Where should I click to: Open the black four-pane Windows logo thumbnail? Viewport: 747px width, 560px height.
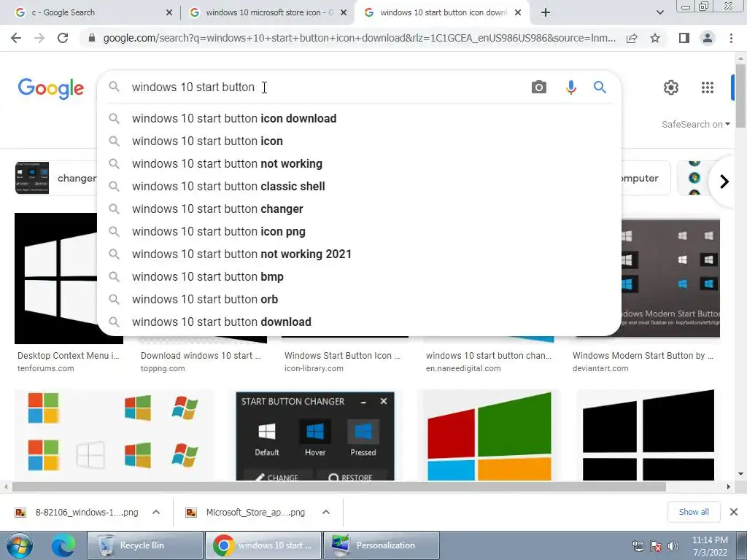click(x=649, y=436)
